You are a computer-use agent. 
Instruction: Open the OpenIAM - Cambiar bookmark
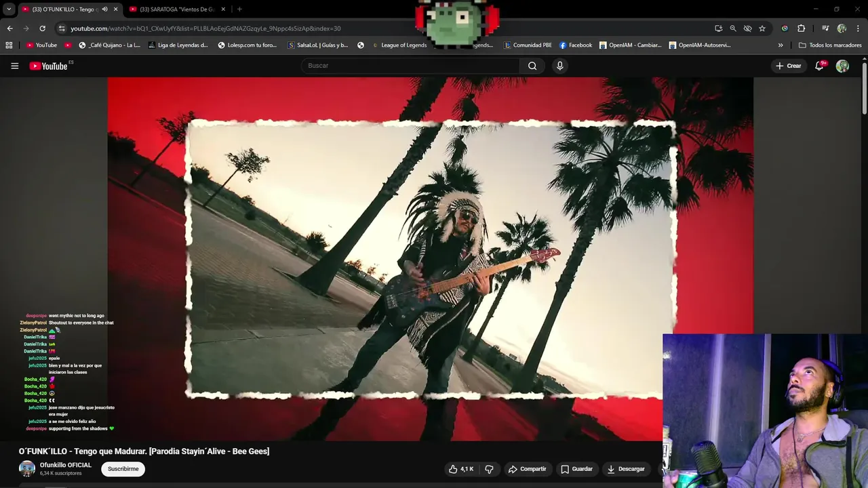(x=631, y=45)
